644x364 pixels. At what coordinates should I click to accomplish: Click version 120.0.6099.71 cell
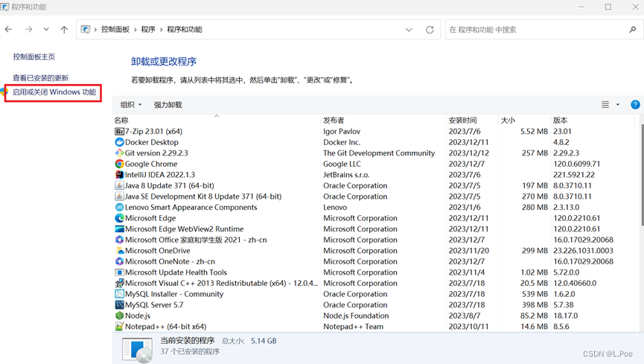click(x=577, y=164)
